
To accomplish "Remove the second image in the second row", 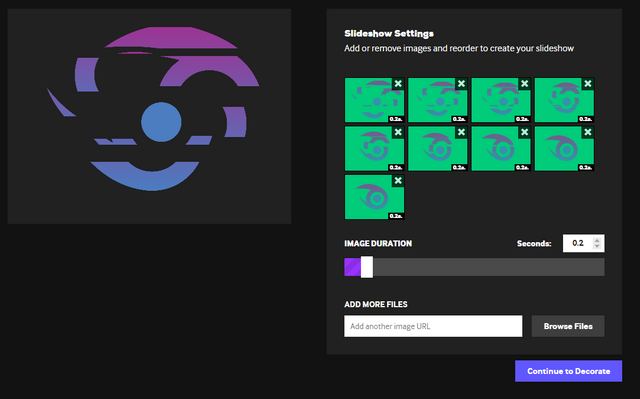I will coord(461,132).
